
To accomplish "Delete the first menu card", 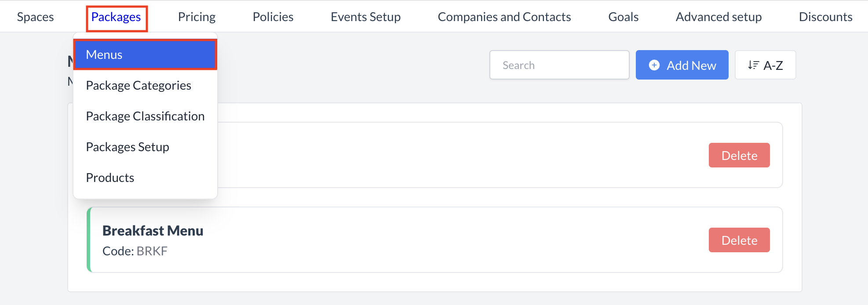I will pos(739,155).
